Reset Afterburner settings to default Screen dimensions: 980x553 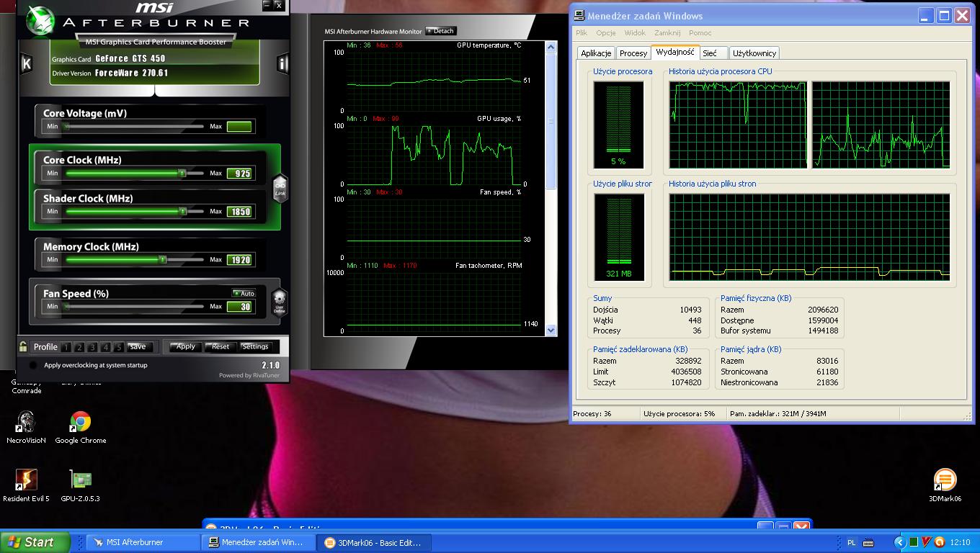click(x=220, y=346)
